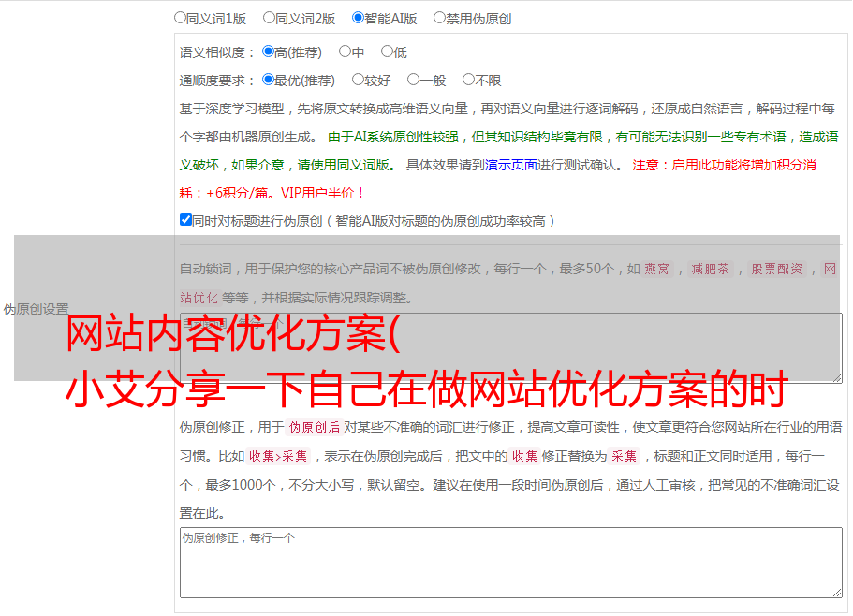Select the 同义词2版 radio option
Screen dimensions: 853x616
point(270,18)
